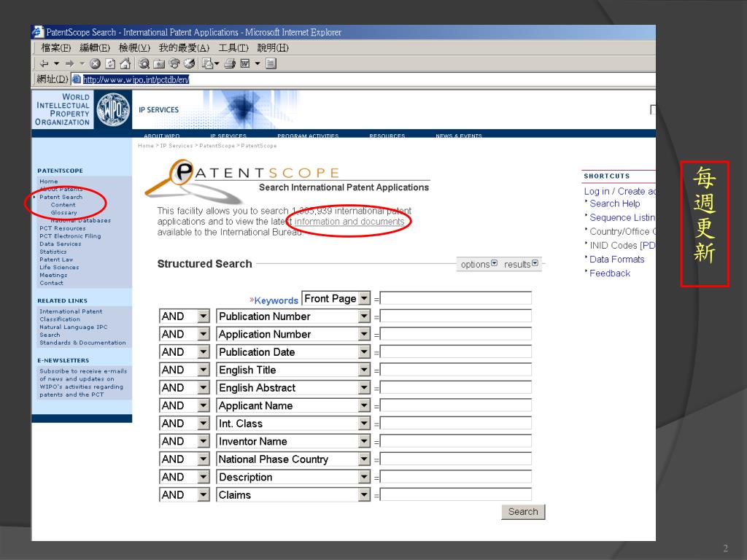Image resolution: width=747 pixels, height=560 pixels.
Task: Open the Back history dropdown arrow
Action: (56, 63)
